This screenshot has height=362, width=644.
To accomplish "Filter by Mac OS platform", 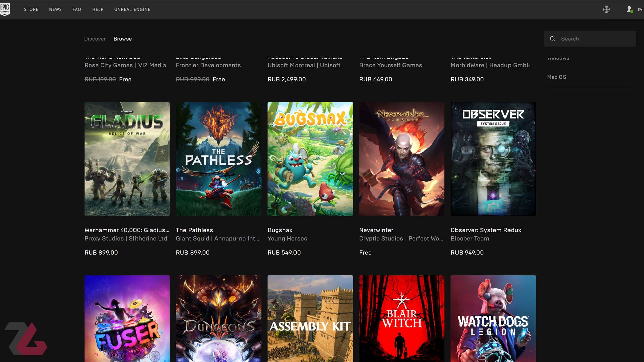I will coord(556,77).
